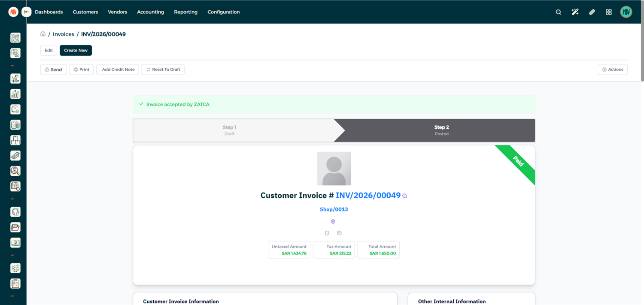Collapse the sidebar with the arrow toggle
The image size is (644, 305).
pyautogui.click(x=27, y=12)
